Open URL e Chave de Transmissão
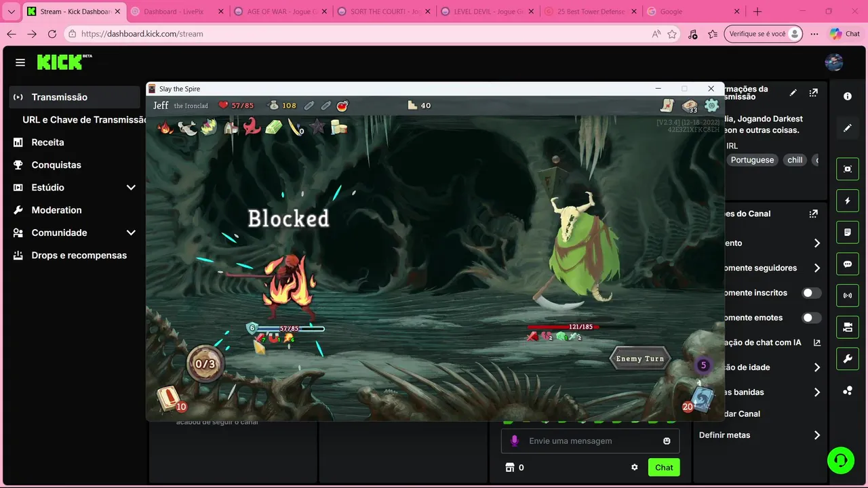 pyautogui.click(x=84, y=119)
